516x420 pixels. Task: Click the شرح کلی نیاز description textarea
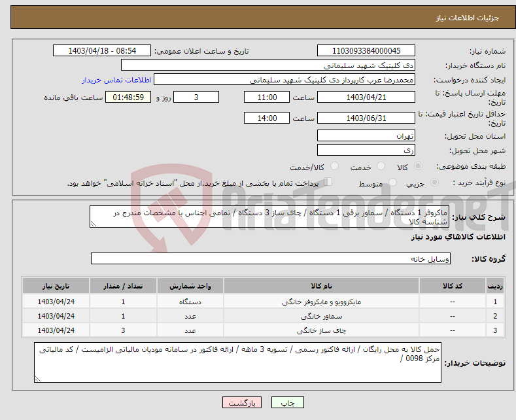pos(269,217)
